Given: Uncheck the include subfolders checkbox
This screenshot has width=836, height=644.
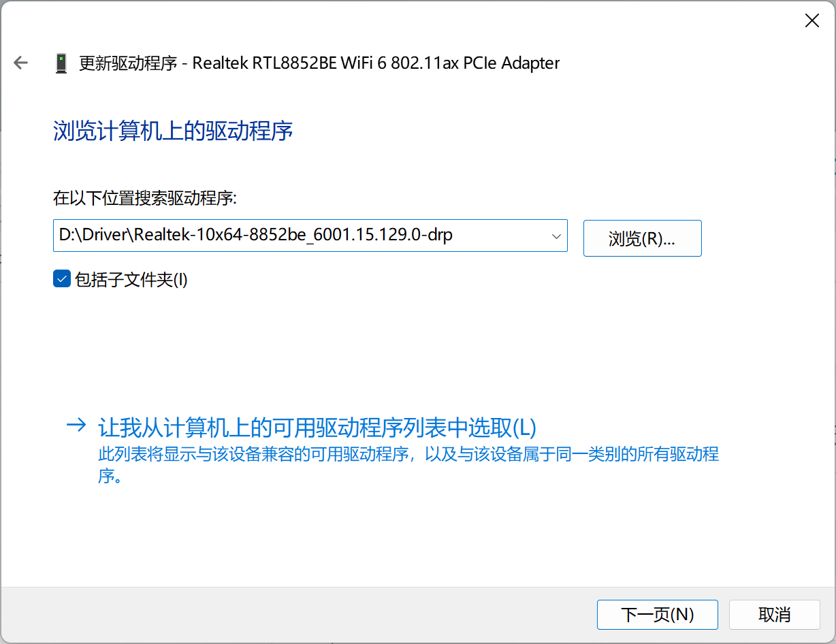Looking at the screenshot, I should pos(62,279).
